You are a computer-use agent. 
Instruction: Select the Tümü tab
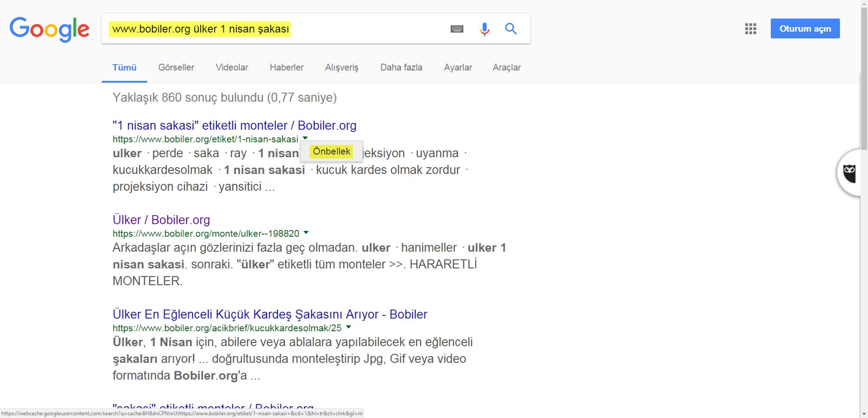(x=124, y=68)
